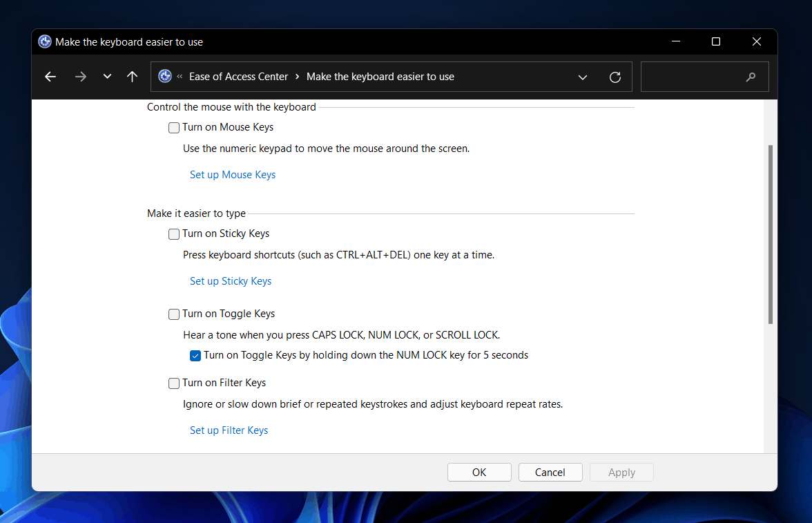The height and width of the screenshot is (523, 812).
Task: Enable Turn on Mouse Keys checkbox
Action: pos(174,128)
